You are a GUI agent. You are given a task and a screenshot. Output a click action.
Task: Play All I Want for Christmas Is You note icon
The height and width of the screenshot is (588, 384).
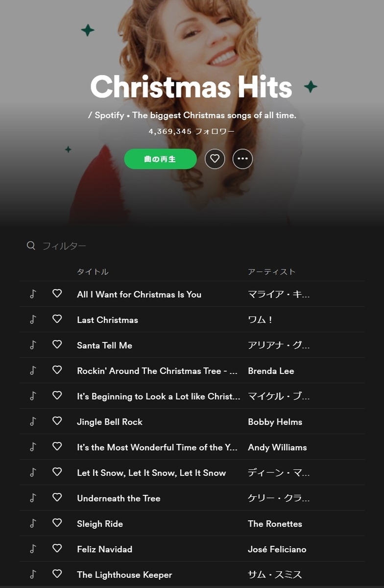33,294
